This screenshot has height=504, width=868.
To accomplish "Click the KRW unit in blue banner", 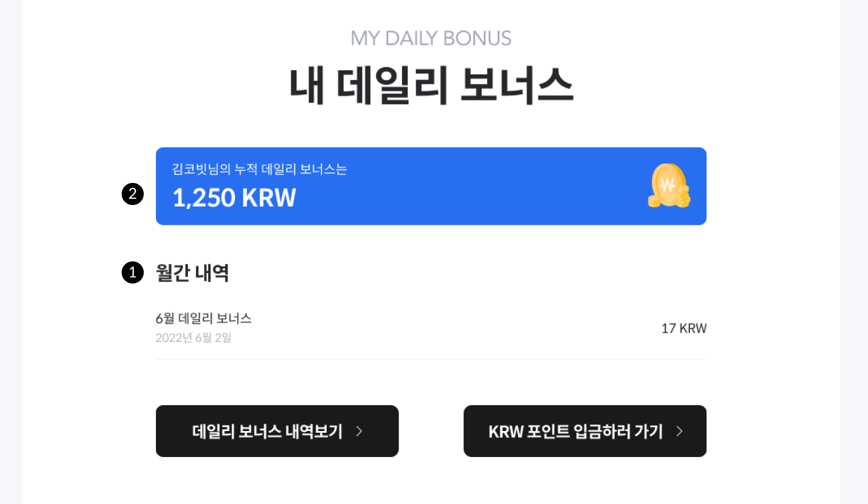I will [x=269, y=198].
